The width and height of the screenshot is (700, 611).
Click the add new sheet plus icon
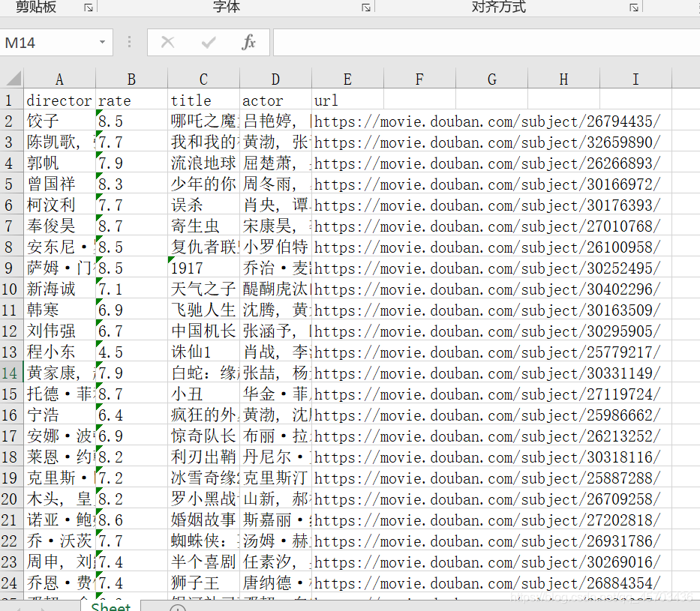point(178,607)
